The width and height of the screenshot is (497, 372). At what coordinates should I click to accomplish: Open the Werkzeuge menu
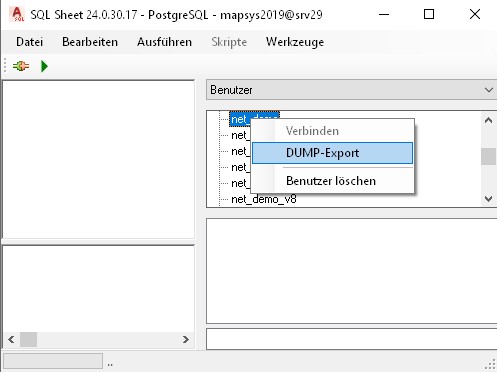pos(295,42)
